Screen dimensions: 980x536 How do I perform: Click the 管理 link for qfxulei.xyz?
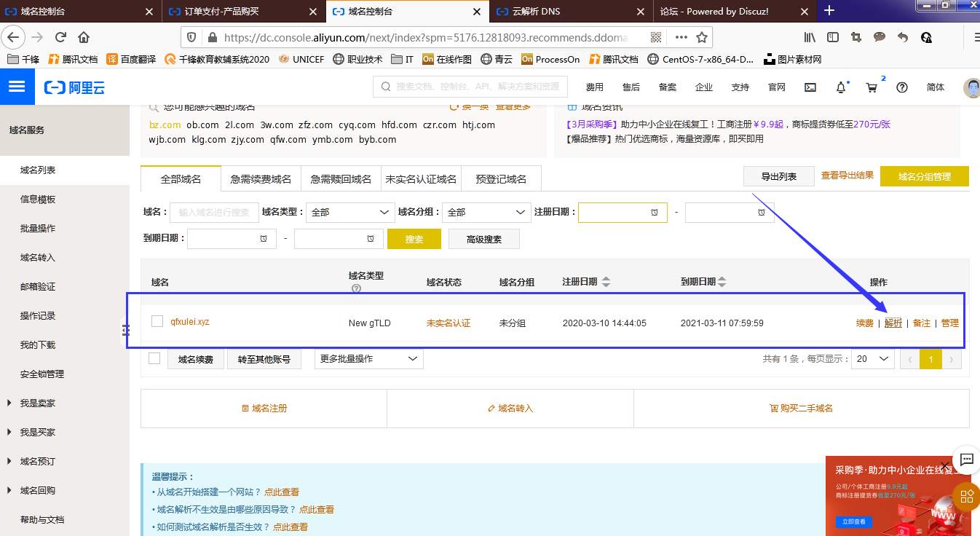coord(950,323)
